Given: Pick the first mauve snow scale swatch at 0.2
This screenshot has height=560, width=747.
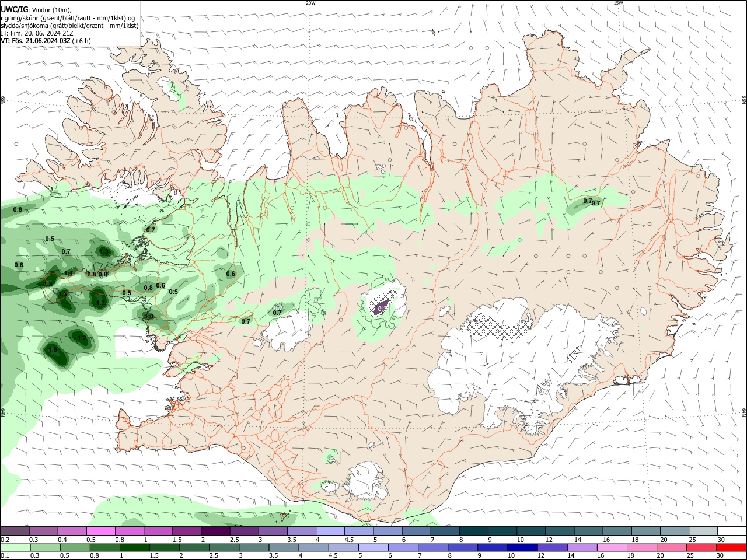Looking at the screenshot, I should (x=15, y=531).
